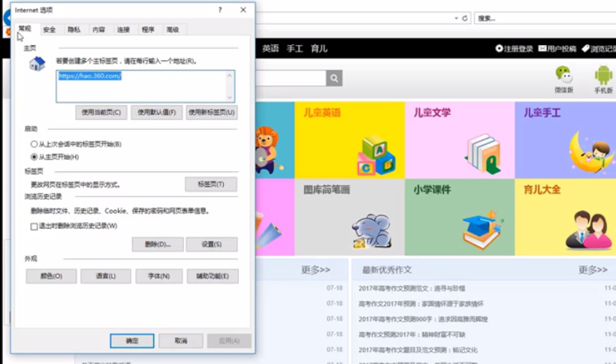Image resolution: width=616 pixels, height=364 pixels.
Task: Close the Internet 选项 dialog
Action: pyautogui.click(x=243, y=11)
